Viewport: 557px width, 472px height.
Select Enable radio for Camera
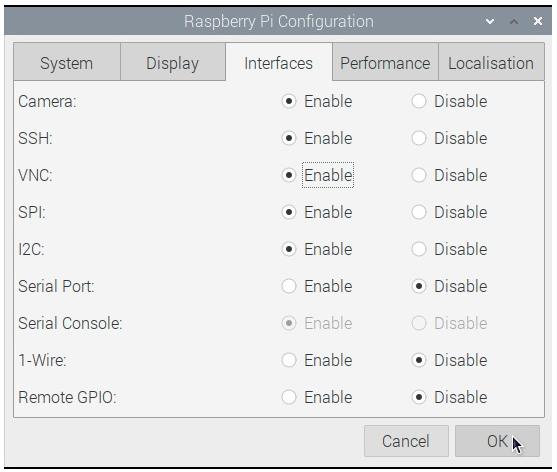(289, 101)
